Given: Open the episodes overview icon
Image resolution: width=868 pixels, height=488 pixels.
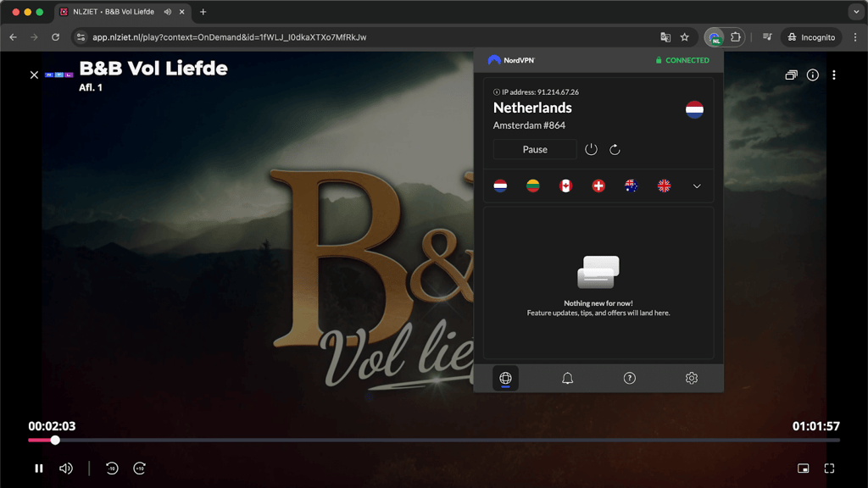Looking at the screenshot, I should 792,75.
